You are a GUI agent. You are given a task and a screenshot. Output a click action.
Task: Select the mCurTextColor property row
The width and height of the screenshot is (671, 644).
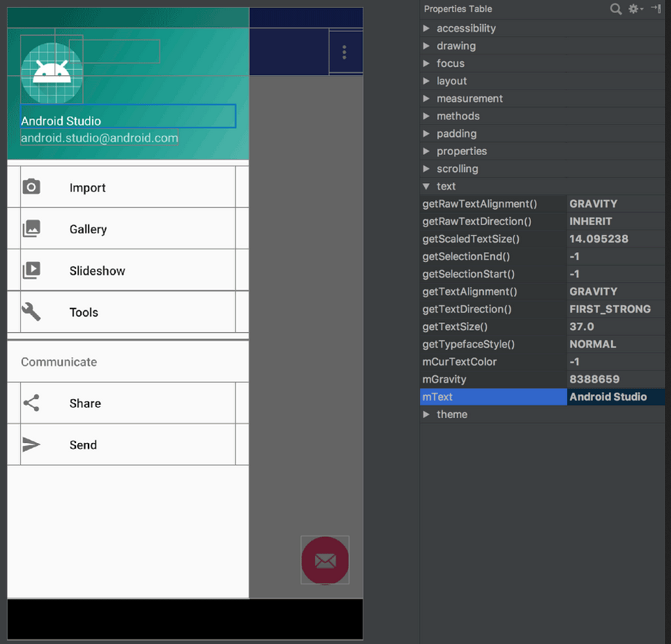pos(542,361)
